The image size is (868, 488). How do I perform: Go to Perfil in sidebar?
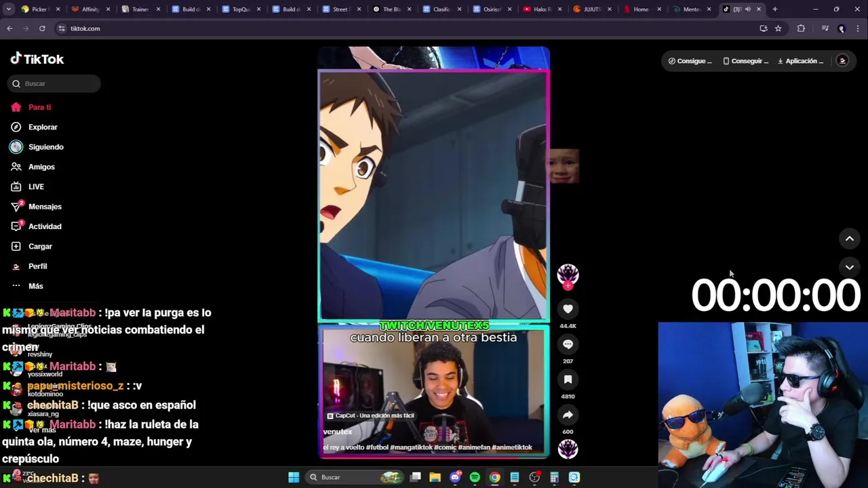pyautogui.click(x=28, y=266)
